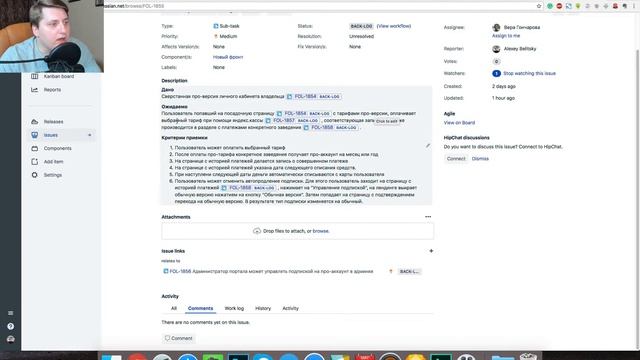
Task: Open the Activity tab
Action: (x=290, y=309)
